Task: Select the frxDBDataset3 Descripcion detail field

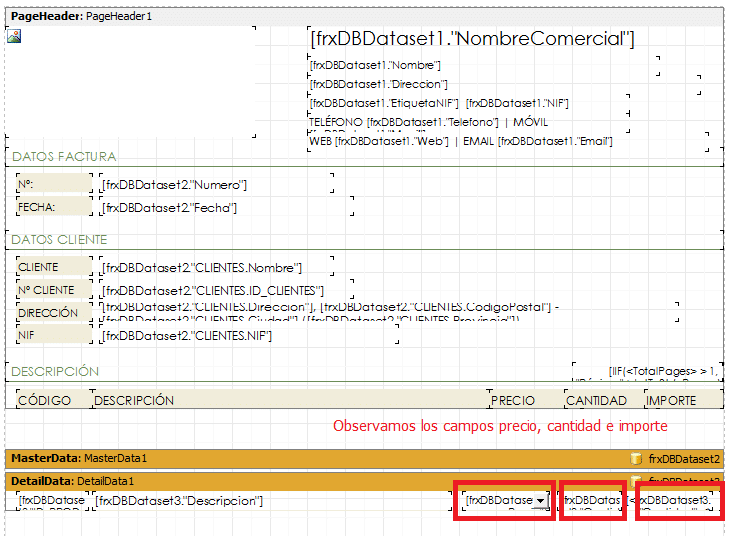Action: click(x=272, y=501)
